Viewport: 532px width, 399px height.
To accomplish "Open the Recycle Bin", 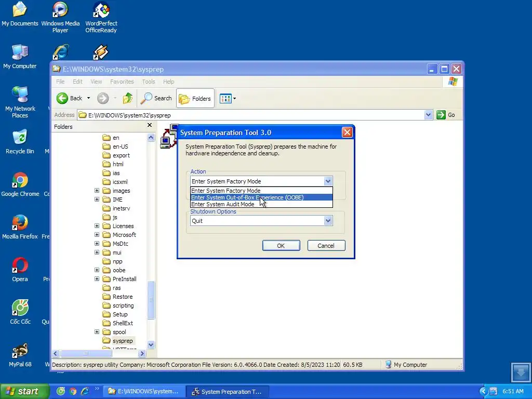I will point(20,142).
